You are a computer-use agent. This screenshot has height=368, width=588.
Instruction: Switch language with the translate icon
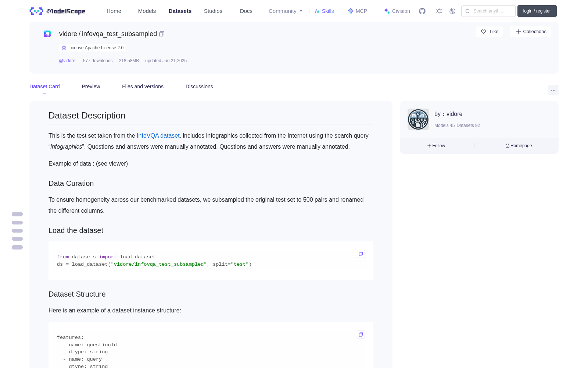453,11
